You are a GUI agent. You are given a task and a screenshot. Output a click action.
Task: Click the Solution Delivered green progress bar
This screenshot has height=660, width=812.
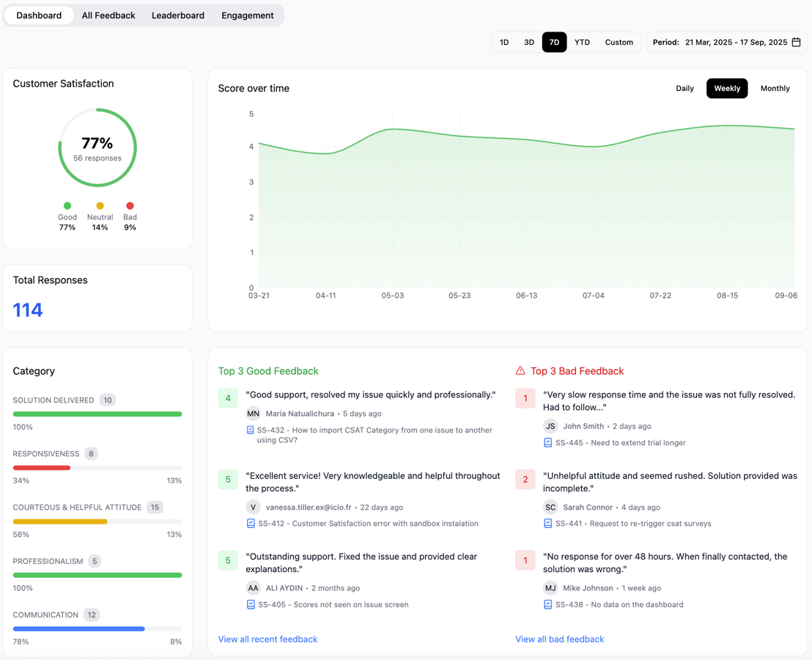coord(97,414)
